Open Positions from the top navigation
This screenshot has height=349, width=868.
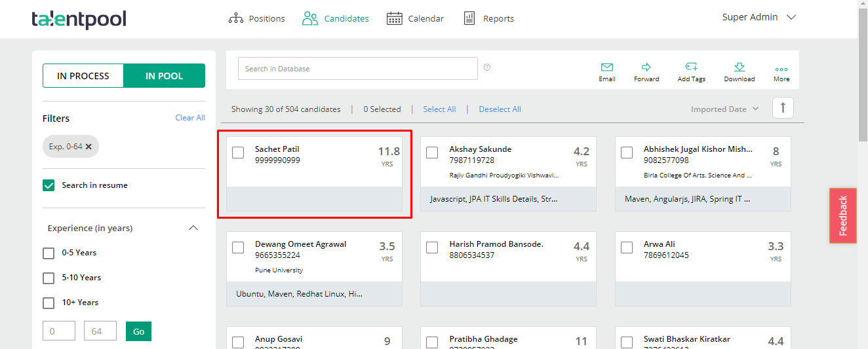pyautogui.click(x=256, y=18)
